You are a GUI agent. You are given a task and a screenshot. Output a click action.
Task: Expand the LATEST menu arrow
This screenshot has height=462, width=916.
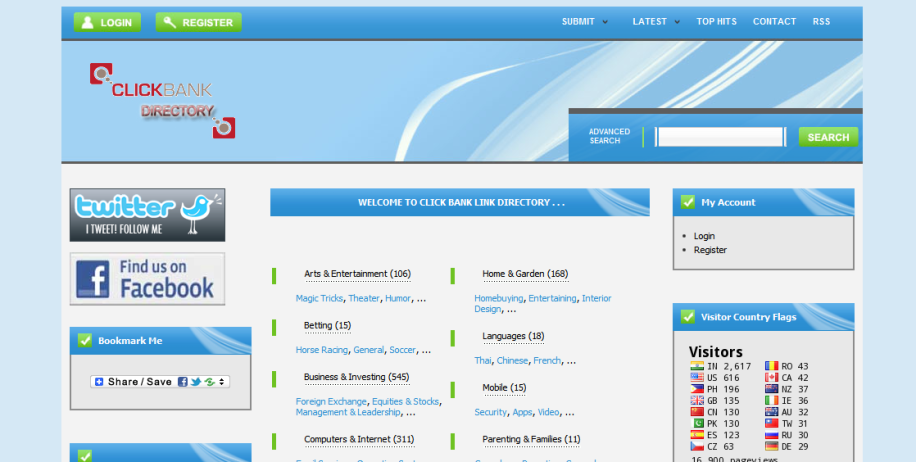(x=677, y=22)
